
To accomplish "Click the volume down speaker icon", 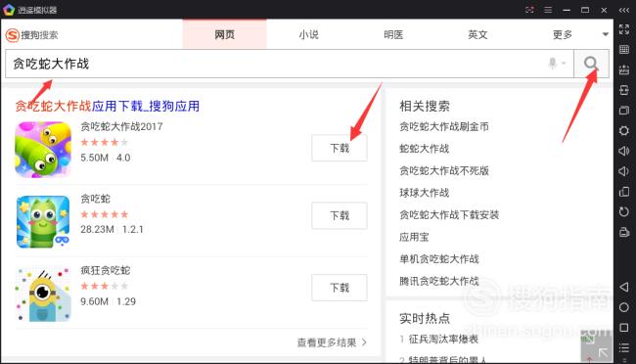I will (624, 171).
